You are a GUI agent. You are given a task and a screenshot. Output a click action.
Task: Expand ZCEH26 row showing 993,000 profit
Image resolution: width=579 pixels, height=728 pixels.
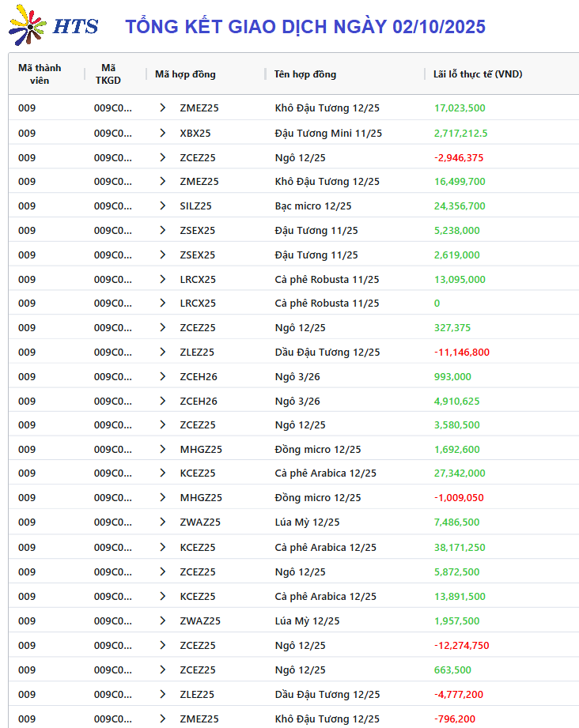163,376
